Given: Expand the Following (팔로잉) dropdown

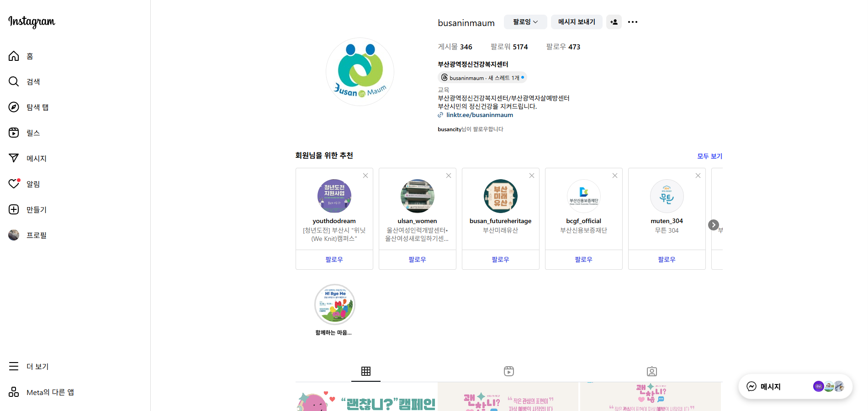Looking at the screenshot, I should pos(525,22).
